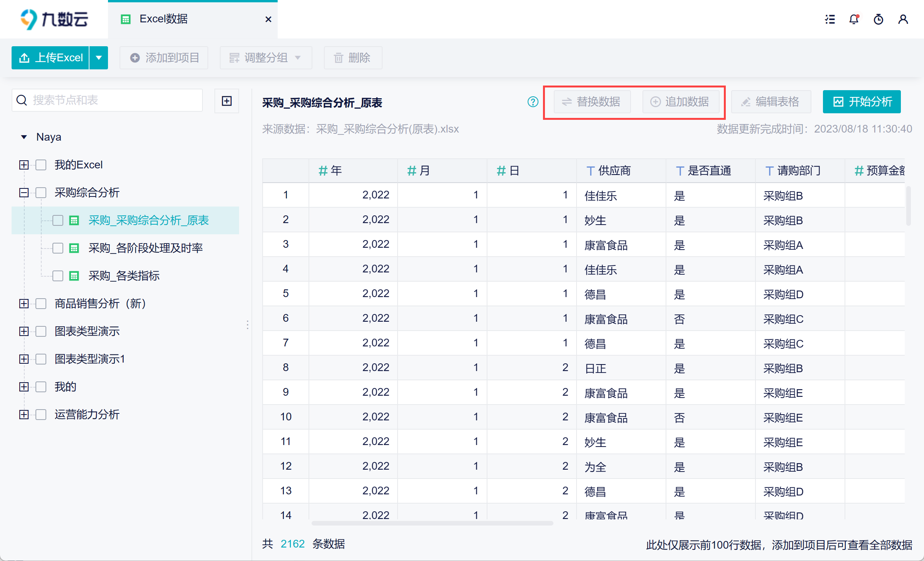
Task: Check the 我的Excel folder checkbox
Action: click(41, 165)
